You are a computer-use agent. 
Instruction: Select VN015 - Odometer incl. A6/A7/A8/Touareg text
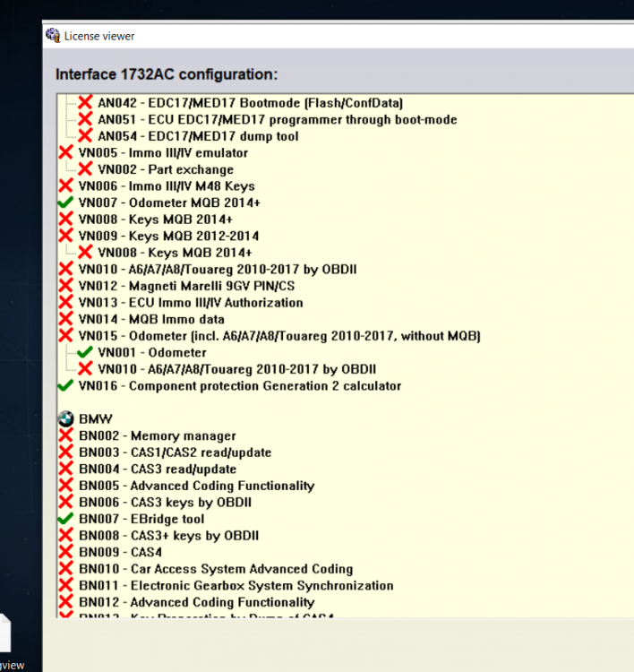[x=279, y=336]
